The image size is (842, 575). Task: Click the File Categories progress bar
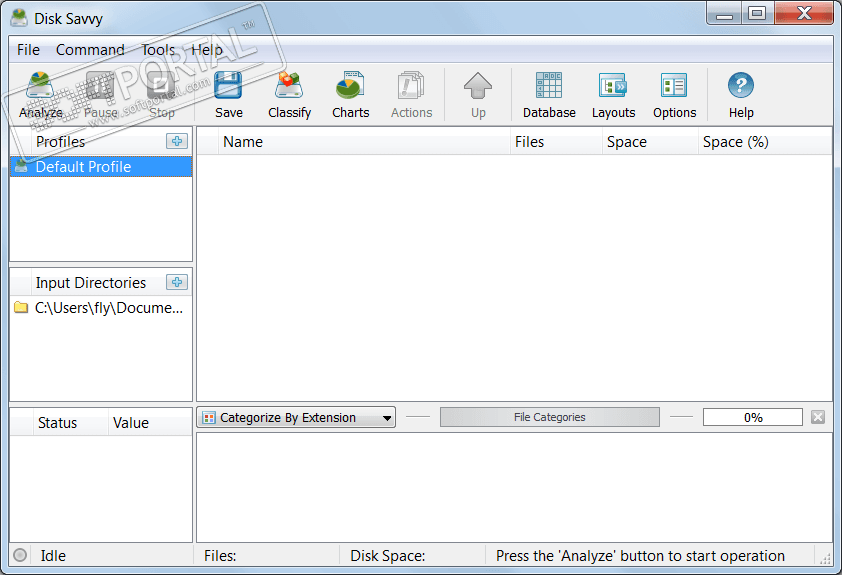pyautogui.click(x=550, y=417)
